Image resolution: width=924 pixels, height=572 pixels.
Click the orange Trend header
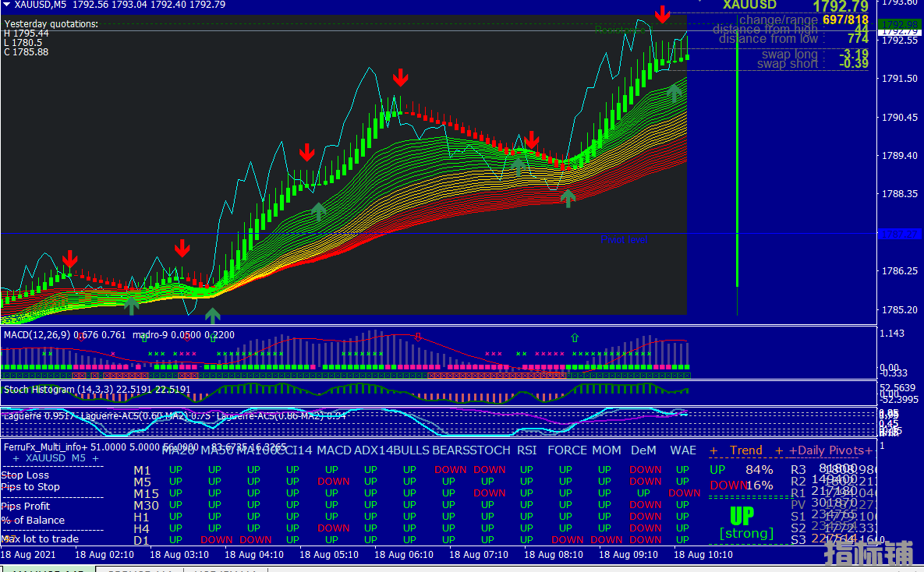pos(745,450)
